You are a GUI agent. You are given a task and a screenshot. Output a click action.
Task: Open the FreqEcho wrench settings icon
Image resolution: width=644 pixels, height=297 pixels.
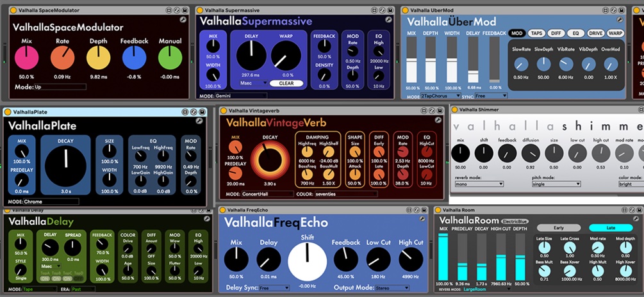pos(422,220)
